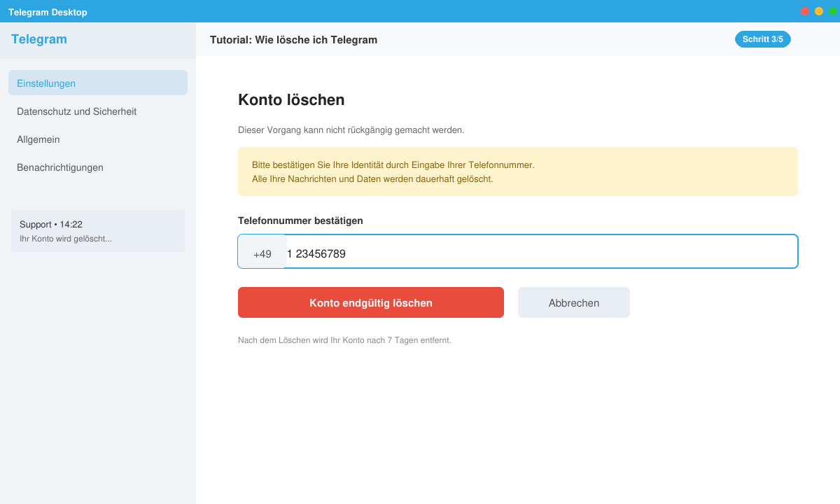Click Konto endgültig löschen button
Viewport: 840px width, 504px height.
coord(371,302)
